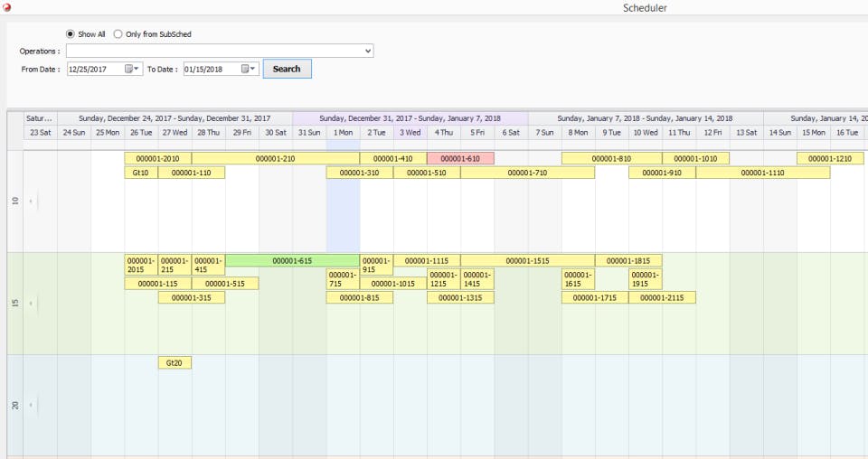Select appointment 000001-110
The height and width of the screenshot is (459, 868).
click(x=192, y=173)
